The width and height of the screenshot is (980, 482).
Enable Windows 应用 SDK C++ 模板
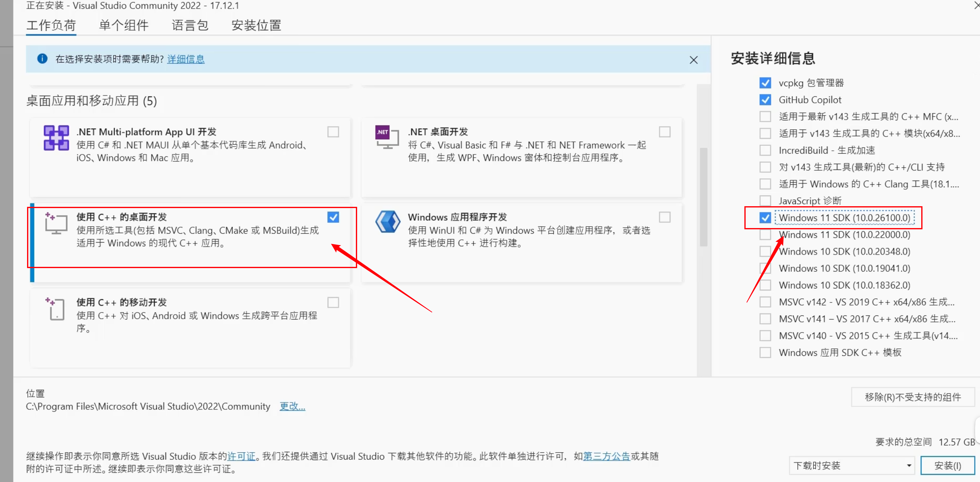click(x=765, y=352)
